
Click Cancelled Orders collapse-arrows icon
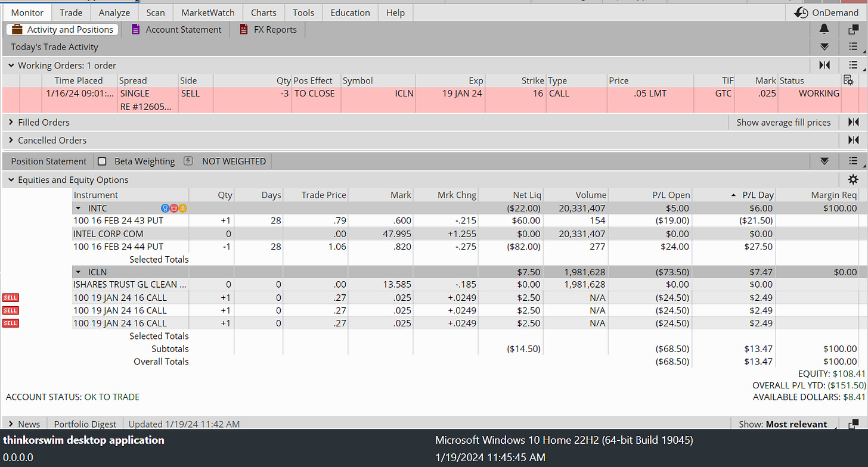point(853,140)
